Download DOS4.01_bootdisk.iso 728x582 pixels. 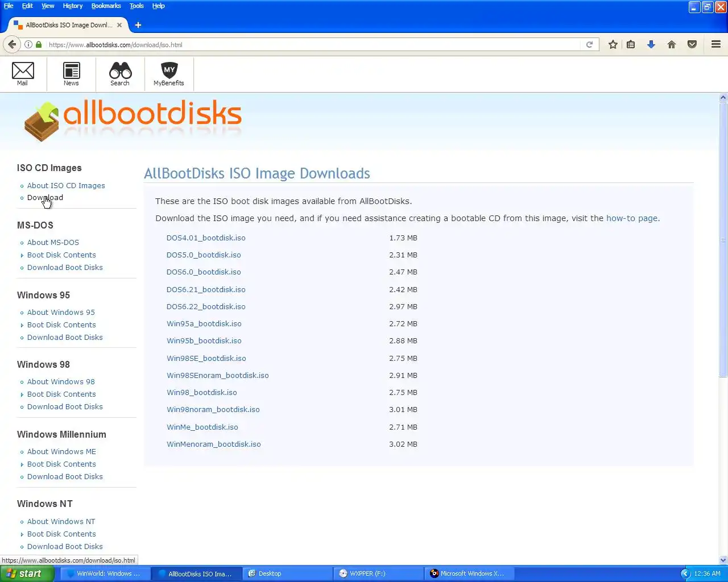(206, 238)
